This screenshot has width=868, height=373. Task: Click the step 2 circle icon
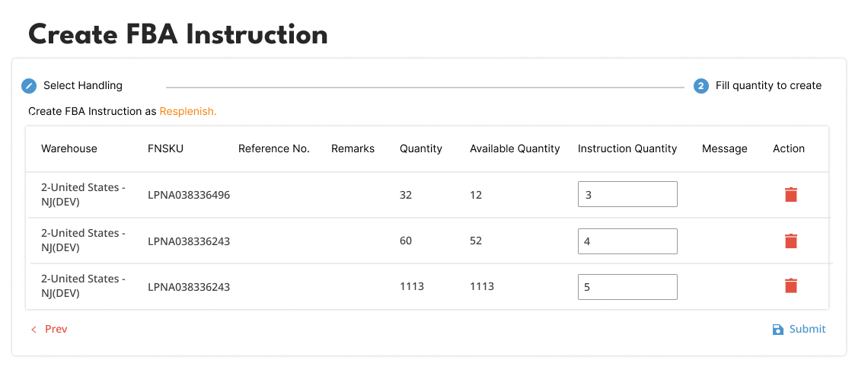tap(700, 86)
